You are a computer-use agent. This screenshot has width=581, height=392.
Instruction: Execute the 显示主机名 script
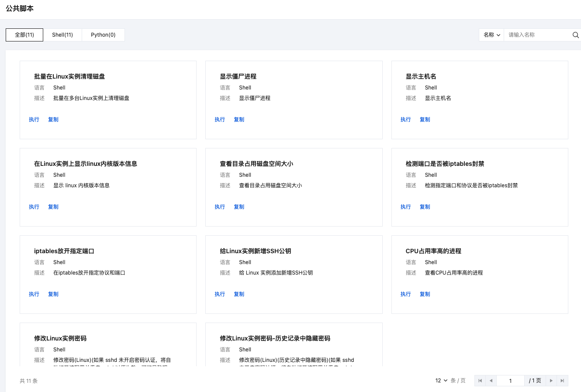[405, 120]
